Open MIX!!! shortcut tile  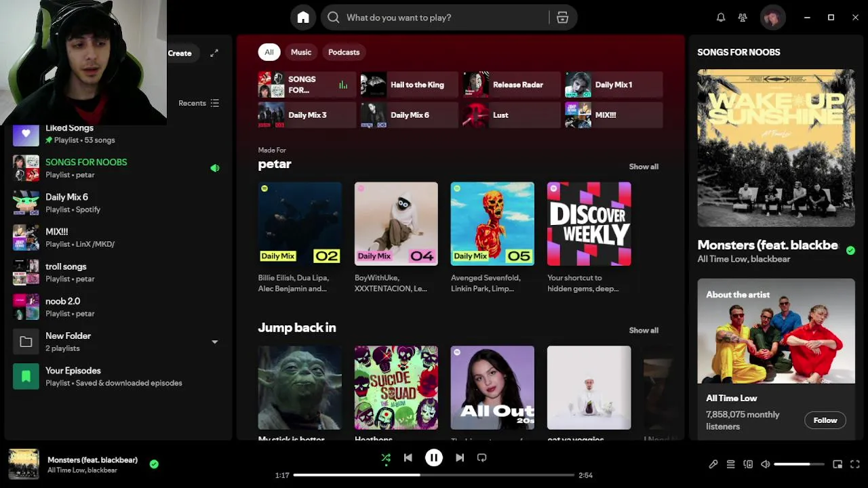(x=614, y=115)
